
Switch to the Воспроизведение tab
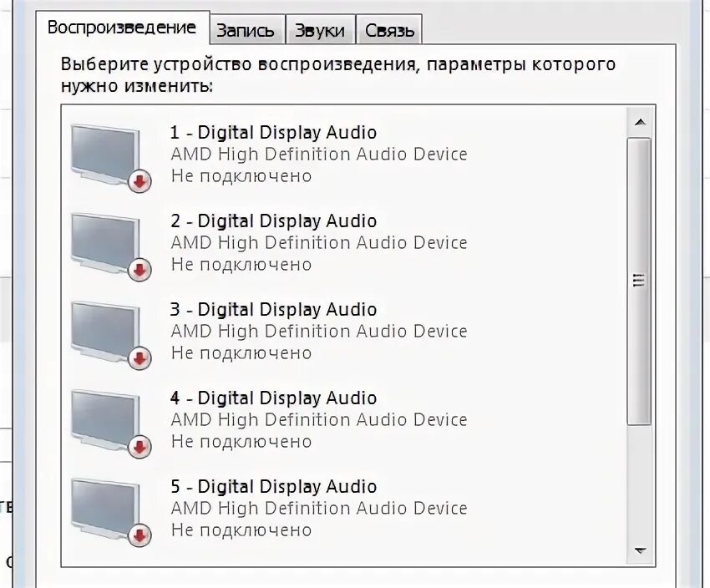122,28
